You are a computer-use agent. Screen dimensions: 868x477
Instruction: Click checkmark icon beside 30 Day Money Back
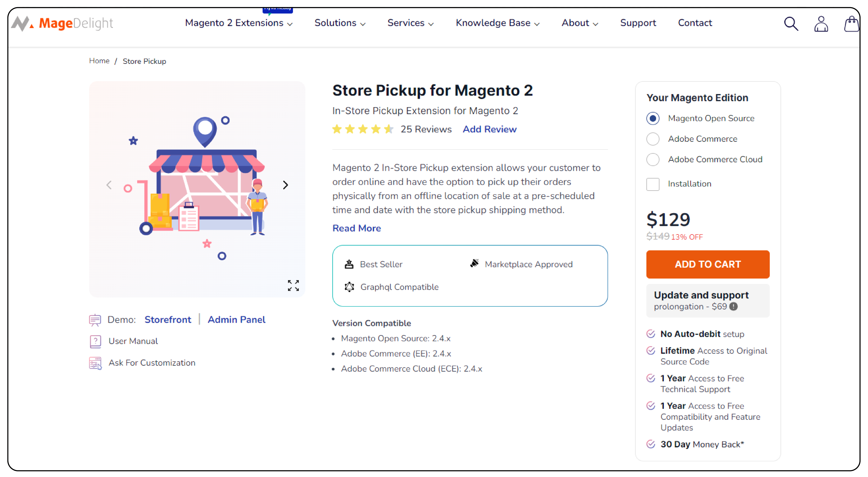point(651,444)
